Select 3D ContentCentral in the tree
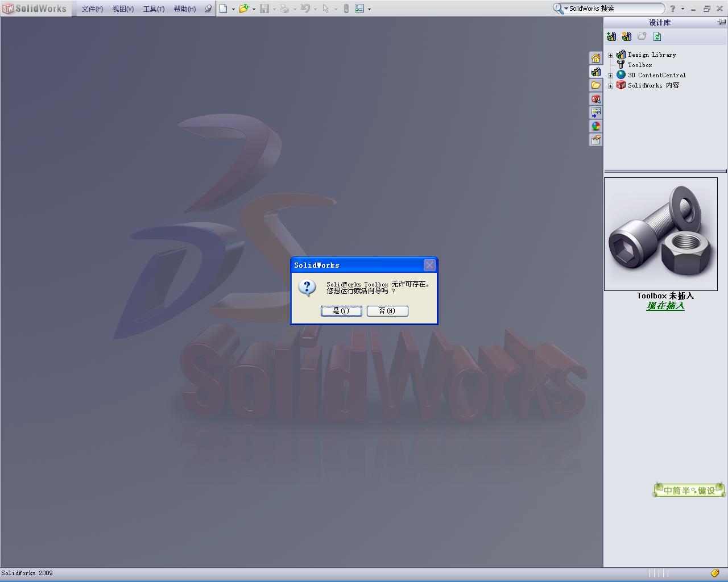728x582 pixels. [657, 76]
